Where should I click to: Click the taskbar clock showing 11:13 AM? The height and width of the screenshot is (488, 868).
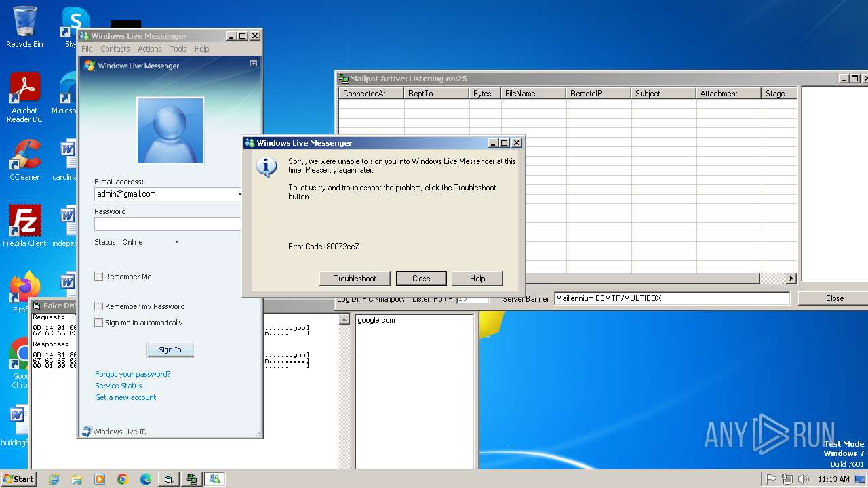coord(833,479)
